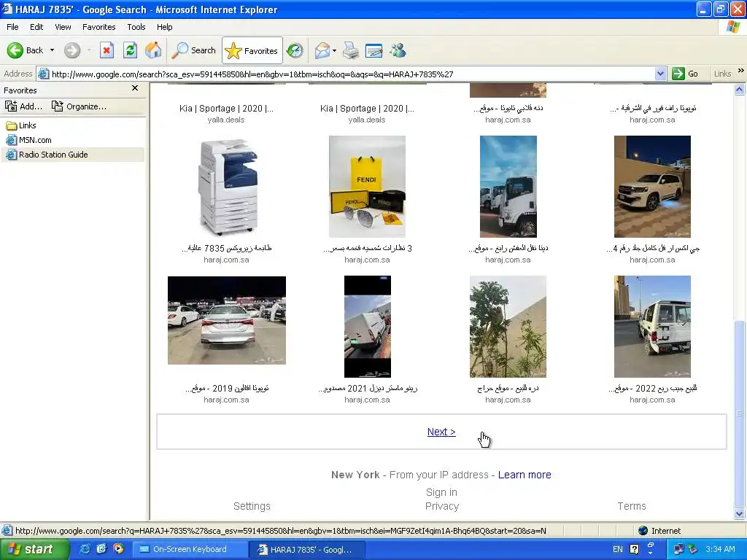Open Radio Station Guide favorite
The height and width of the screenshot is (560, 747).
(47, 155)
